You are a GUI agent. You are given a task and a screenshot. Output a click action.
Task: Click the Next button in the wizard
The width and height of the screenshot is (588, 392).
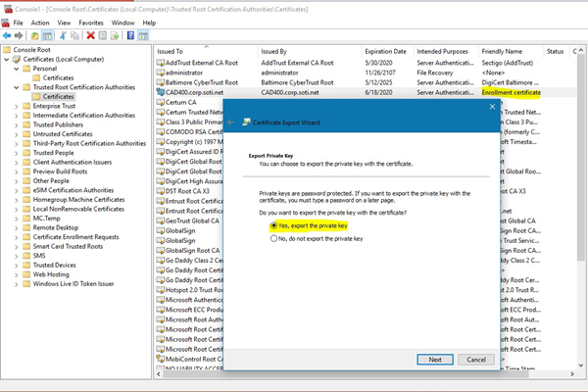(435, 359)
